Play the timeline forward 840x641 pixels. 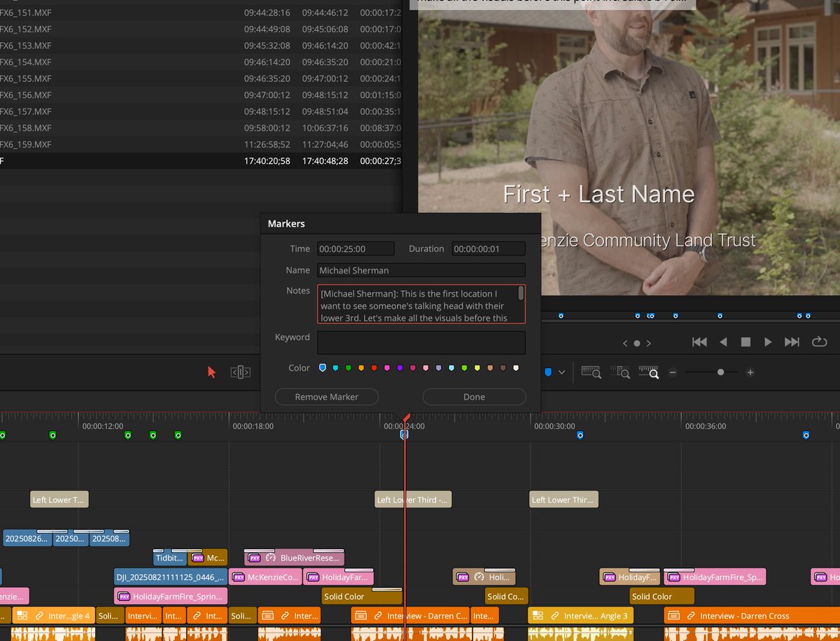coord(768,341)
